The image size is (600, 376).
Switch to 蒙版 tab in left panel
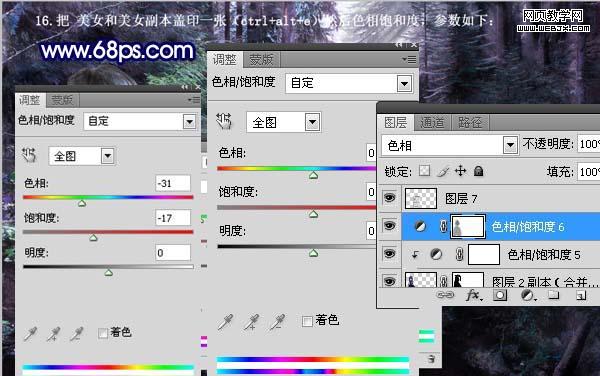point(62,100)
